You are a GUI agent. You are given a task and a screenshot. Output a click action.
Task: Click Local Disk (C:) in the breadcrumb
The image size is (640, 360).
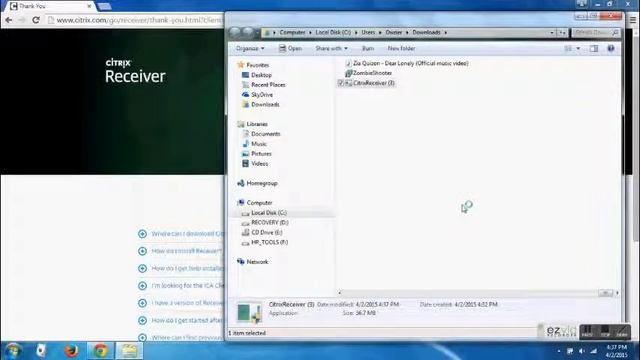(333, 32)
